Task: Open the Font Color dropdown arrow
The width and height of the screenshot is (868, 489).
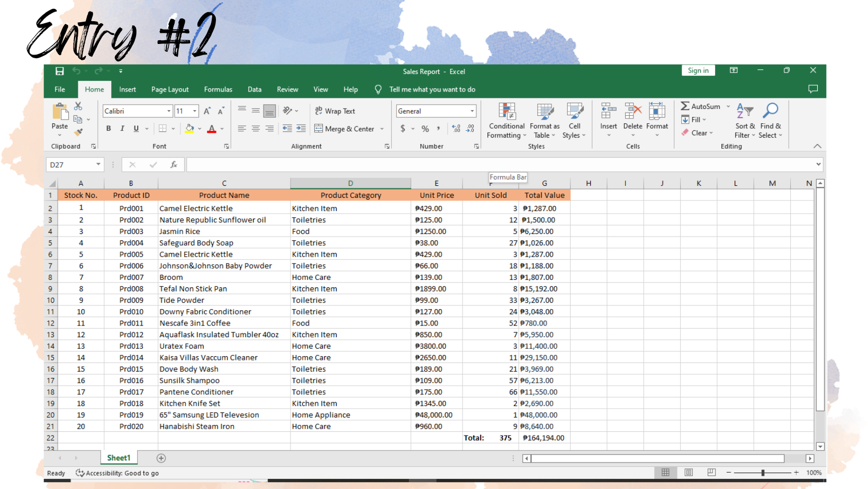Action: coord(222,129)
